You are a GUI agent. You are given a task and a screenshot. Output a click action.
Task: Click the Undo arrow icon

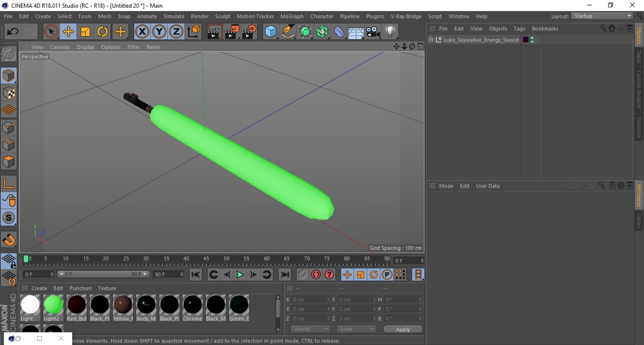coord(13,32)
